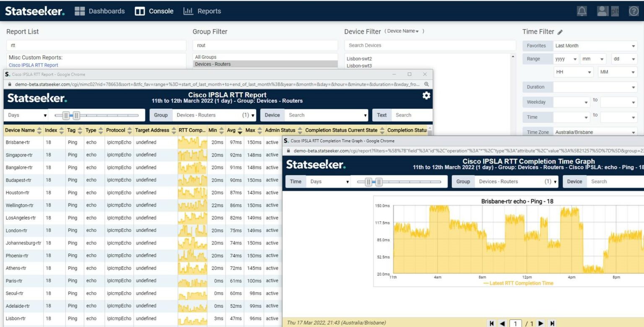Image resolution: width=644 pixels, height=327 pixels.
Task: Click the Lisbon-swt2 device in Device Filter
Action: point(359,59)
